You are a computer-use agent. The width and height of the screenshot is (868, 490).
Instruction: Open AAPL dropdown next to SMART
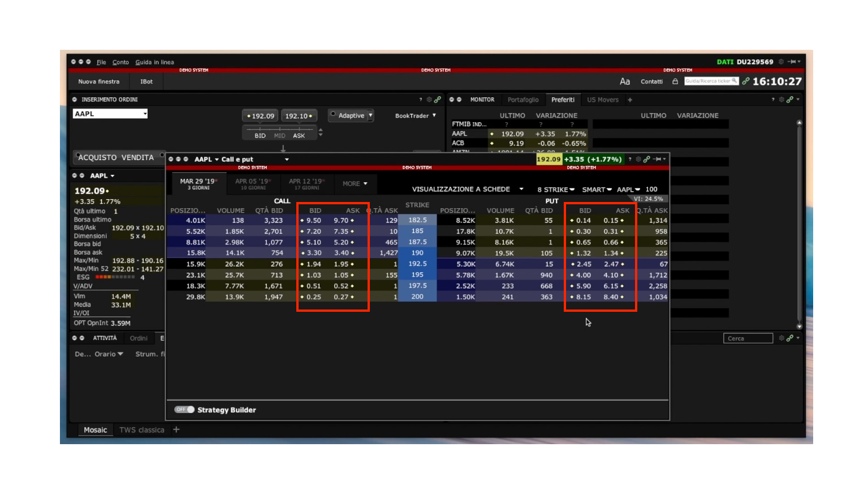[628, 190]
